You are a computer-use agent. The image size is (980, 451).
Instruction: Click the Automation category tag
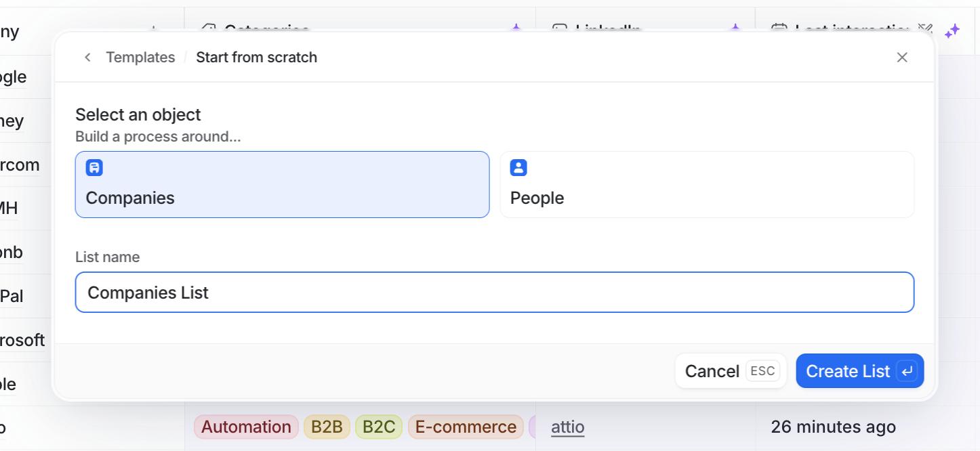click(246, 427)
